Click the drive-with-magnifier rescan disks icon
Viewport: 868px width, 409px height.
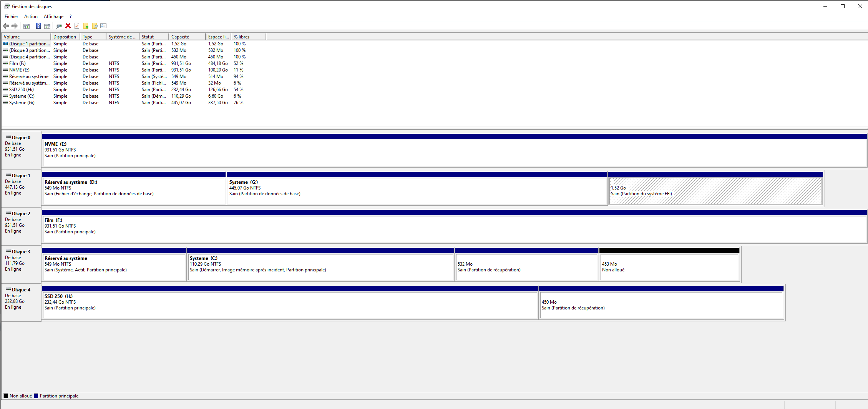point(59,26)
